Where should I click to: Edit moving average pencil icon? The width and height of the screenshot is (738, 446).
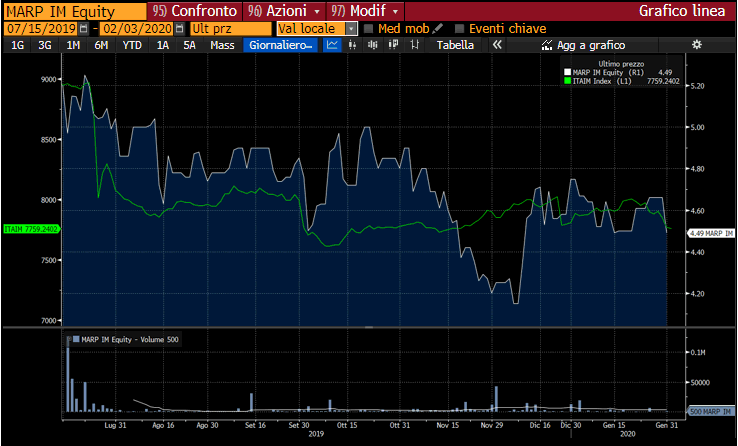click(438, 29)
